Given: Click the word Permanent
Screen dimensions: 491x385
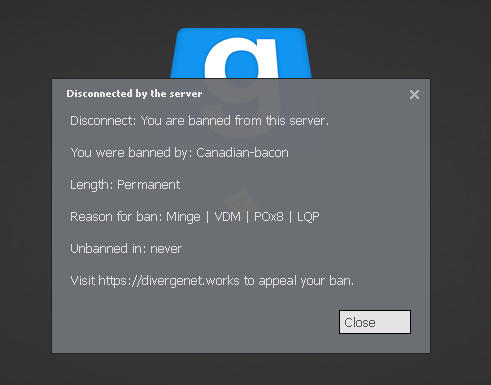Looking at the screenshot, I should point(148,185).
